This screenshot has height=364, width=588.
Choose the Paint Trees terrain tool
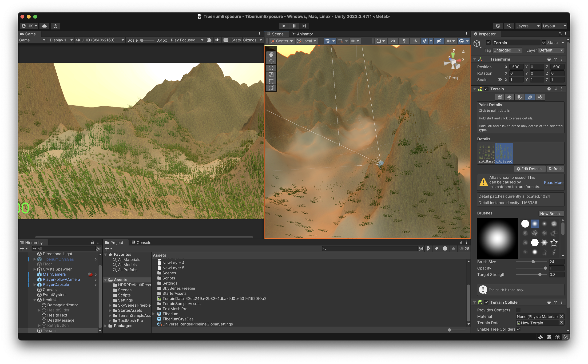tap(519, 97)
